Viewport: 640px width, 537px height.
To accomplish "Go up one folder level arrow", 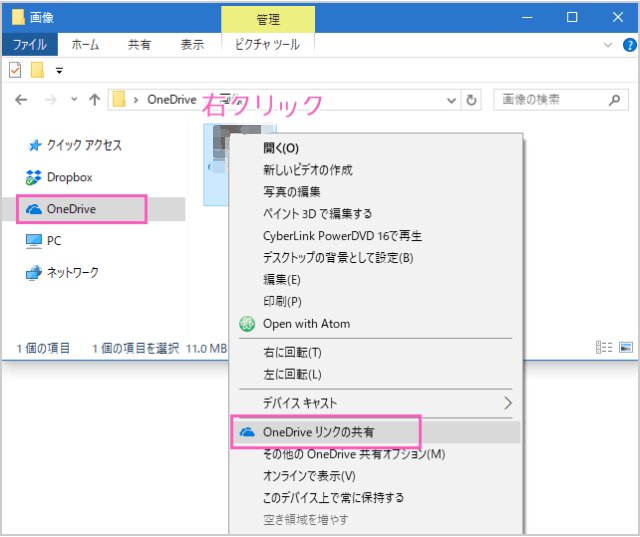I will pos(95,100).
